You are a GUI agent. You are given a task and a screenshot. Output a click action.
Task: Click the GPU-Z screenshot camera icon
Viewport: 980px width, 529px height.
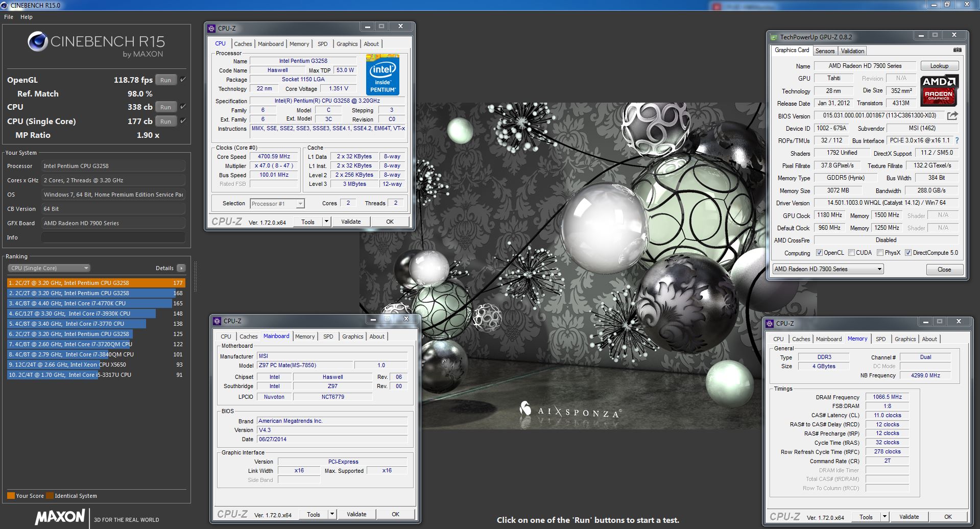(x=957, y=50)
